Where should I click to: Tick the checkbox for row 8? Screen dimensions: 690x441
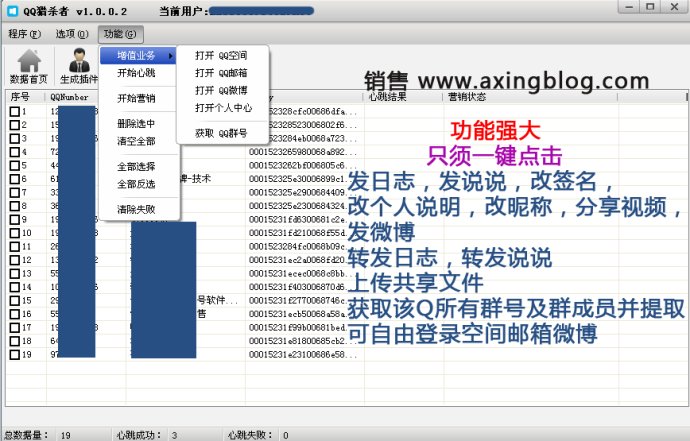pyautogui.click(x=15, y=206)
